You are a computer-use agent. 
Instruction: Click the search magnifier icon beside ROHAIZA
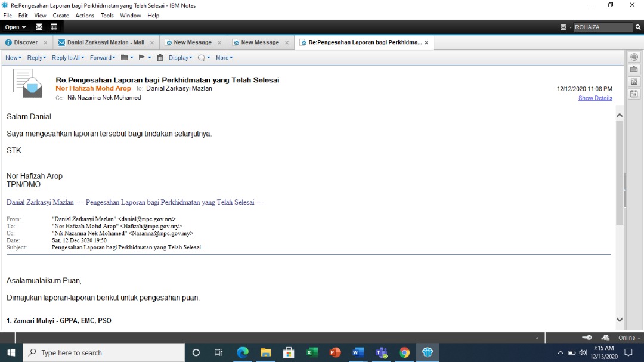click(x=637, y=27)
